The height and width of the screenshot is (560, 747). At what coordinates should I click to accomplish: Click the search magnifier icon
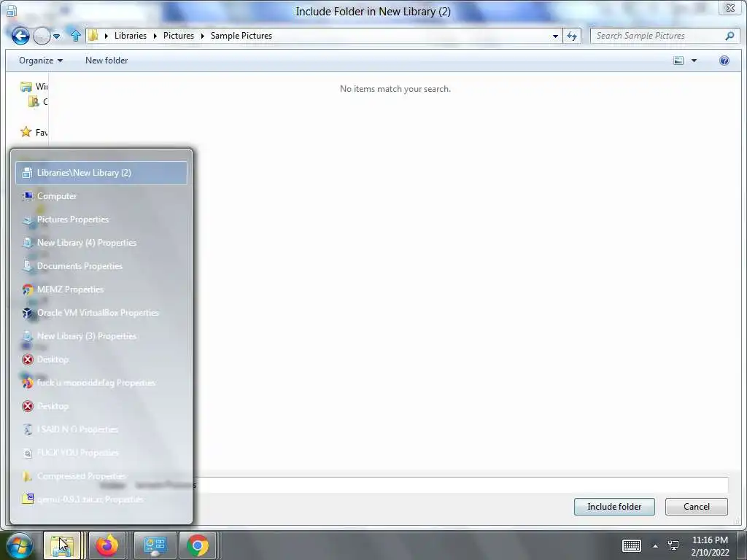coord(729,36)
